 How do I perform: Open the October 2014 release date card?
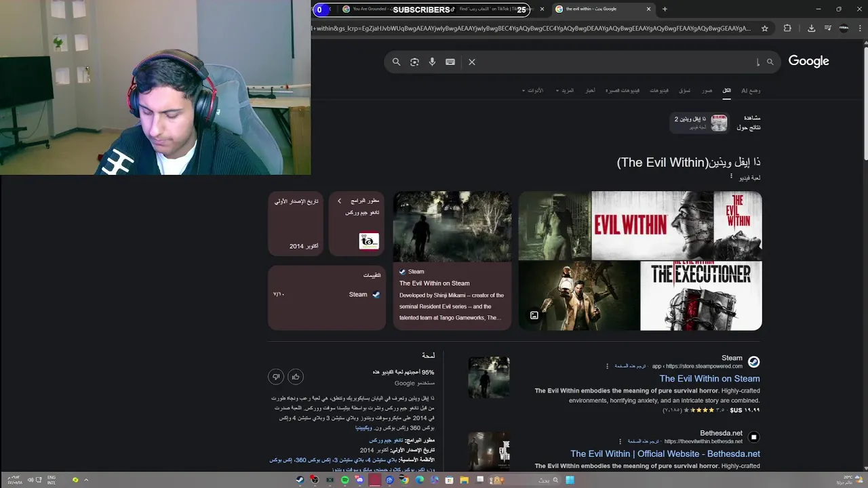[x=296, y=224]
